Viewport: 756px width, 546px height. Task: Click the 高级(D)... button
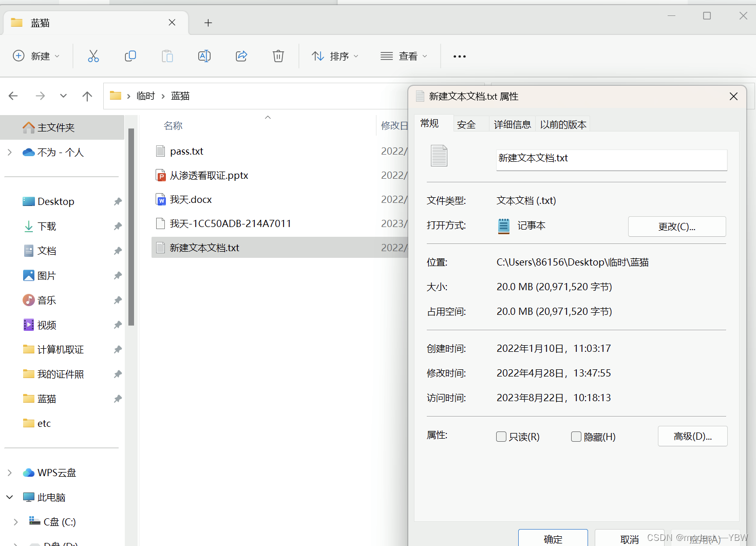point(692,436)
